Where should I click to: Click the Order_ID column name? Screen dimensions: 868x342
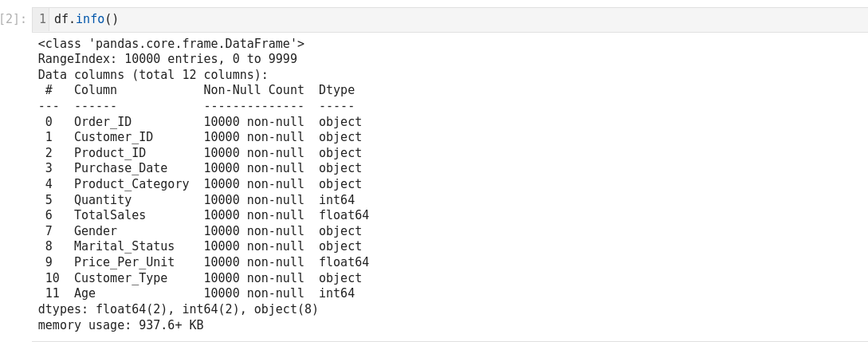[x=103, y=122]
